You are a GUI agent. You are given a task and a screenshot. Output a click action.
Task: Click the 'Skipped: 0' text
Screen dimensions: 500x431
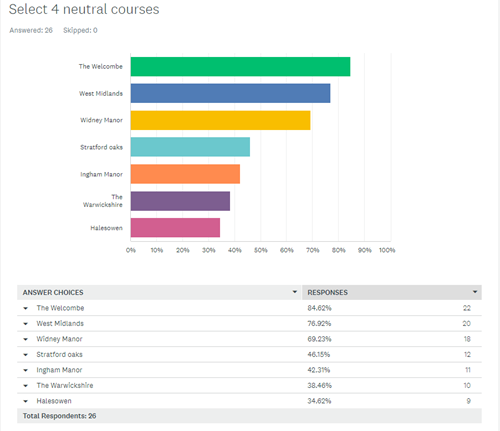[x=80, y=30]
